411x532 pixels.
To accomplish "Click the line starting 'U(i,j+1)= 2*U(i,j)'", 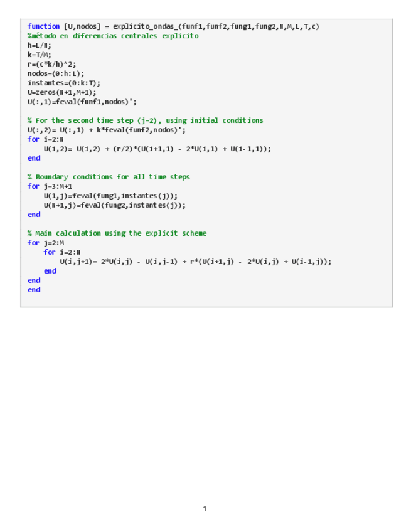I will coord(196,262).
